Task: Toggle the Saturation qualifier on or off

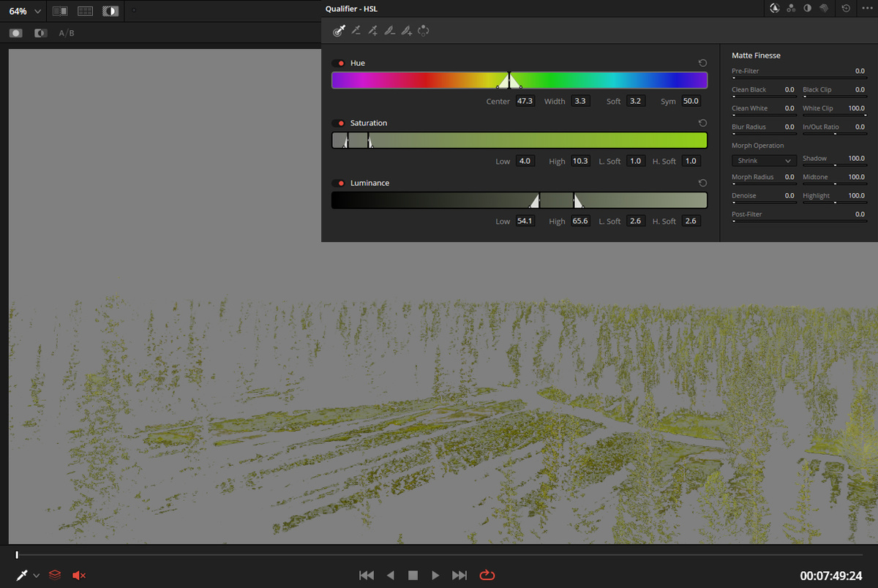Action: coord(338,123)
